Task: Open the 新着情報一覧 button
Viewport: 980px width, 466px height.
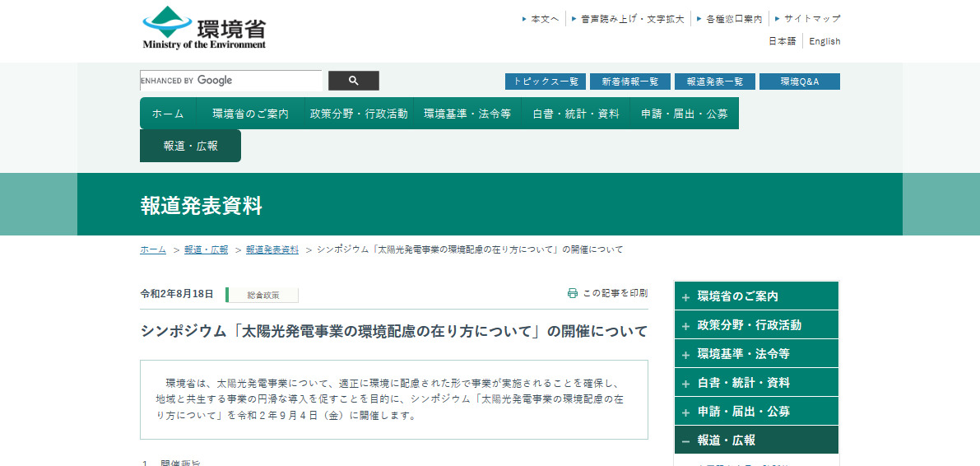Action: pos(629,82)
